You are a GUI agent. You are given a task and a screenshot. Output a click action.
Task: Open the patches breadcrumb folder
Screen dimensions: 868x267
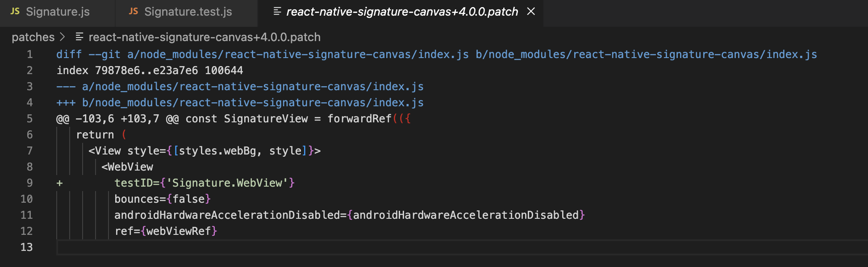click(33, 37)
